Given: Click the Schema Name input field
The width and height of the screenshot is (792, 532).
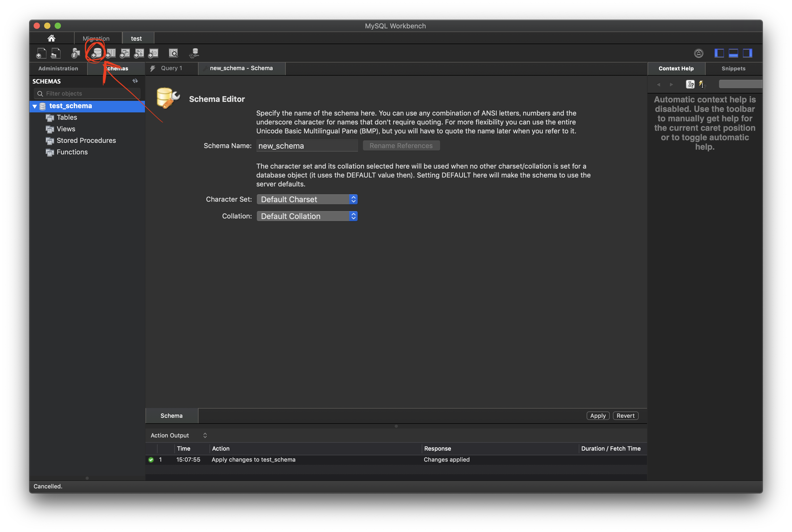Looking at the screenshot, I should pos(307,146).
